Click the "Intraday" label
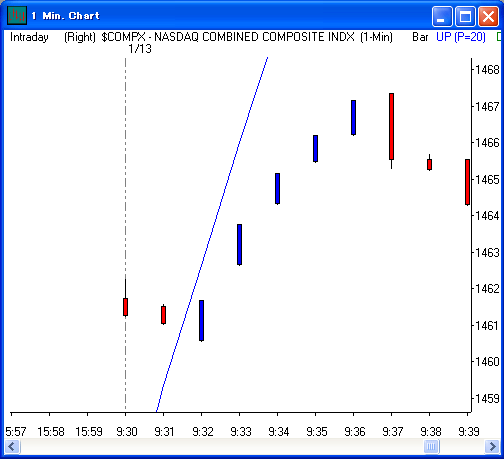This screenshot has width=504, height=459. tap(29, 37)
